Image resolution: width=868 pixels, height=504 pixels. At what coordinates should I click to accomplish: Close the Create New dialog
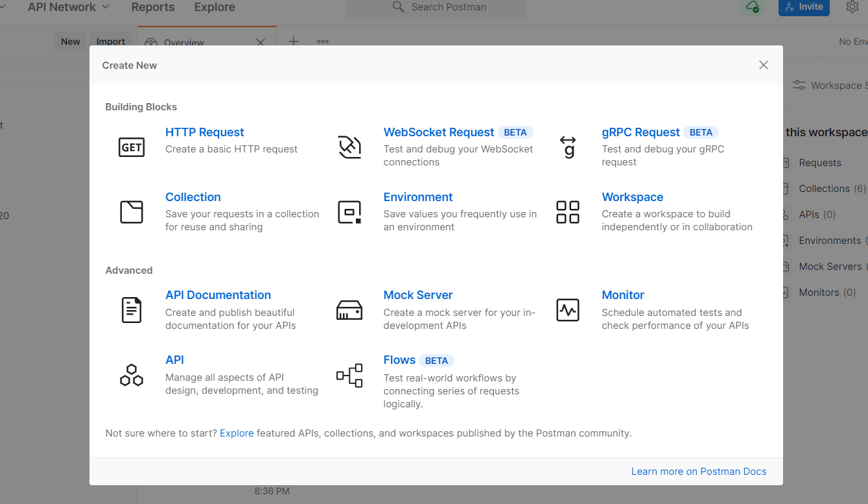pyautogui.click(x=764, y=65)
